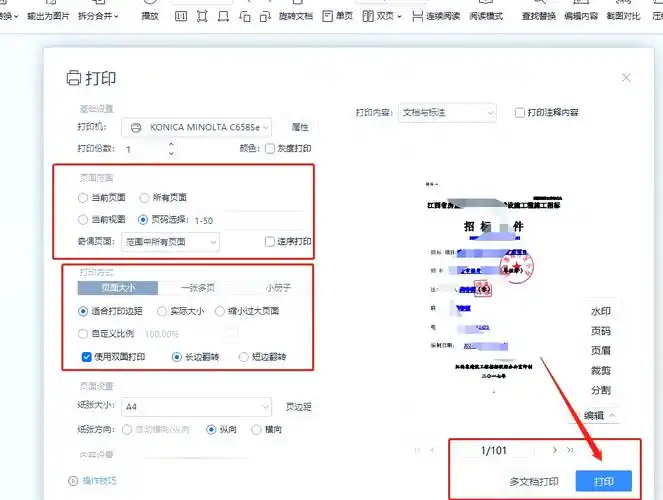Image resolution: width=663 pixels, height=500 pixels.
Task: Click the fit-width icon left of the rotate icons
Action: (x=223, y=16)
